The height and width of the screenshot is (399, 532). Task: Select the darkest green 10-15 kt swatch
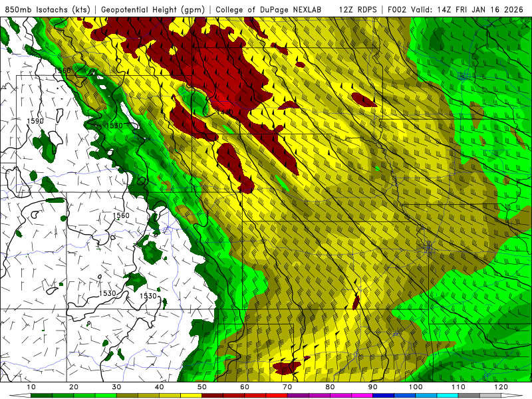coord(41,396)
